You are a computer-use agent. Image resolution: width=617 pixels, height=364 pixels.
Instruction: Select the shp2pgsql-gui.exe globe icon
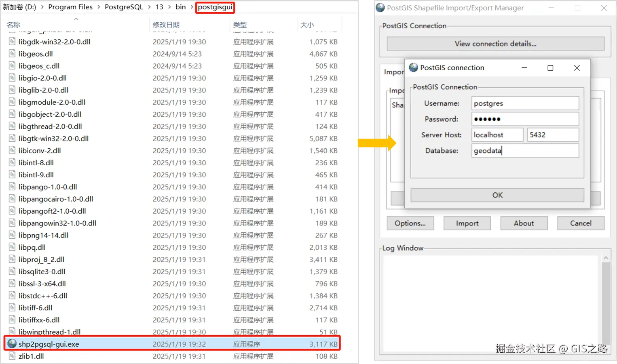12,344
